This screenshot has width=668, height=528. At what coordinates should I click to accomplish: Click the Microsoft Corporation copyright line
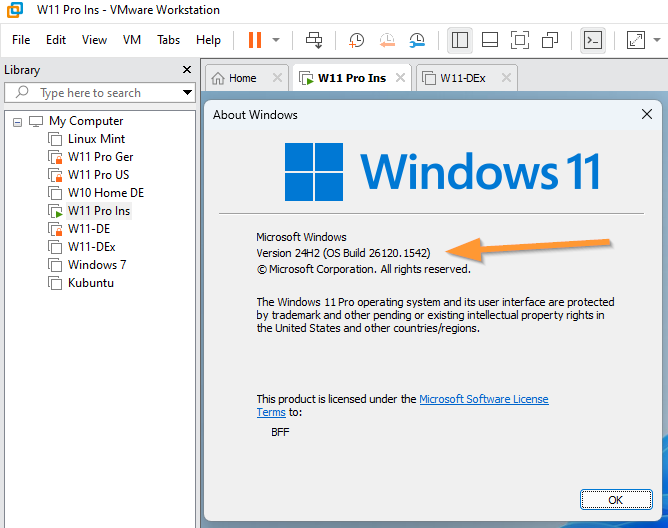point(363,269)
